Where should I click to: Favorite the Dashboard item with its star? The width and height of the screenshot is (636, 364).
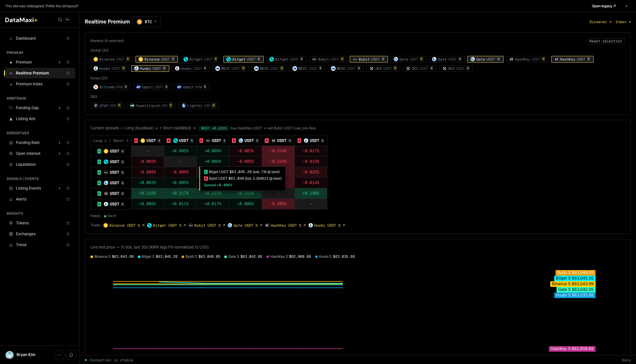(x=68, y=38)
